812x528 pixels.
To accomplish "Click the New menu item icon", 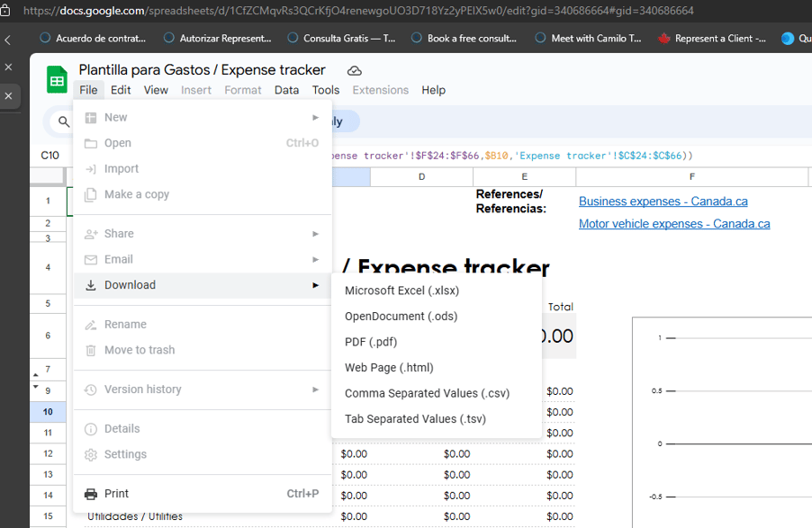I will coord(91,118).
